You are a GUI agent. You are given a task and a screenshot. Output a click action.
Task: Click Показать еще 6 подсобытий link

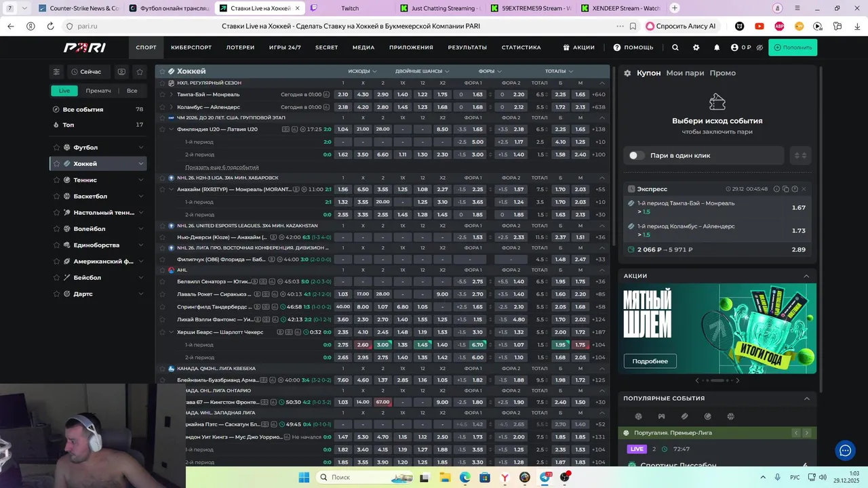[222, 167]
